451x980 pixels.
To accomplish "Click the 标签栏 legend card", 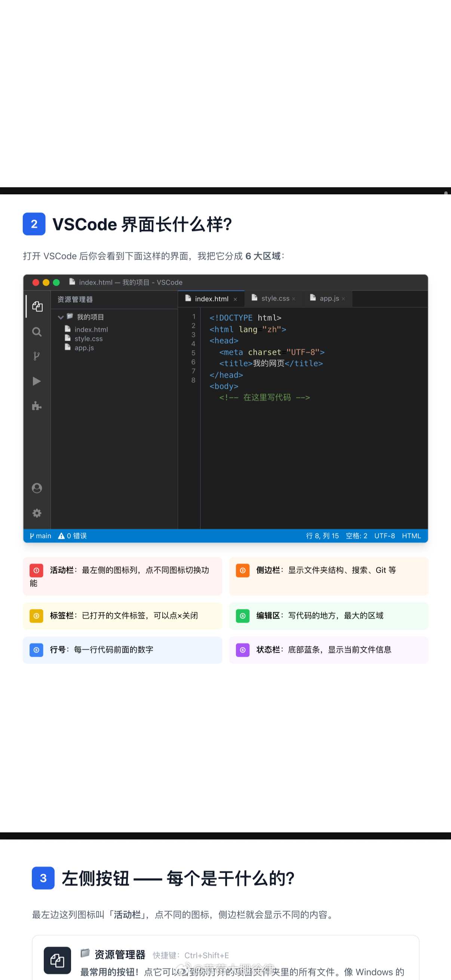I will tap(123, 616).
